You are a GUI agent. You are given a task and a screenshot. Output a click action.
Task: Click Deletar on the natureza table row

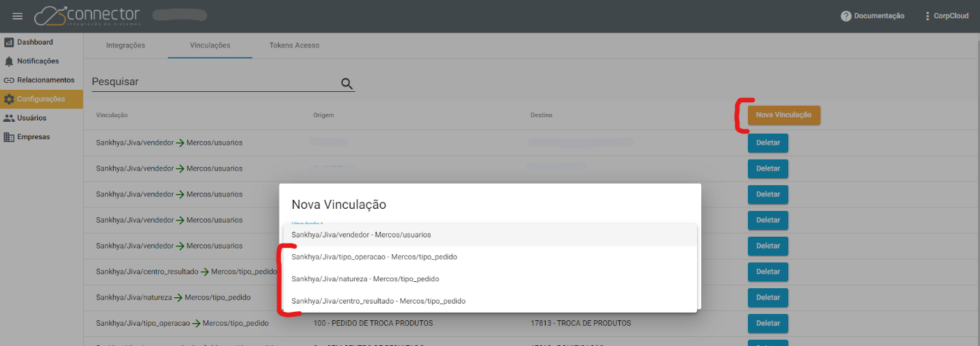(767, 298)
